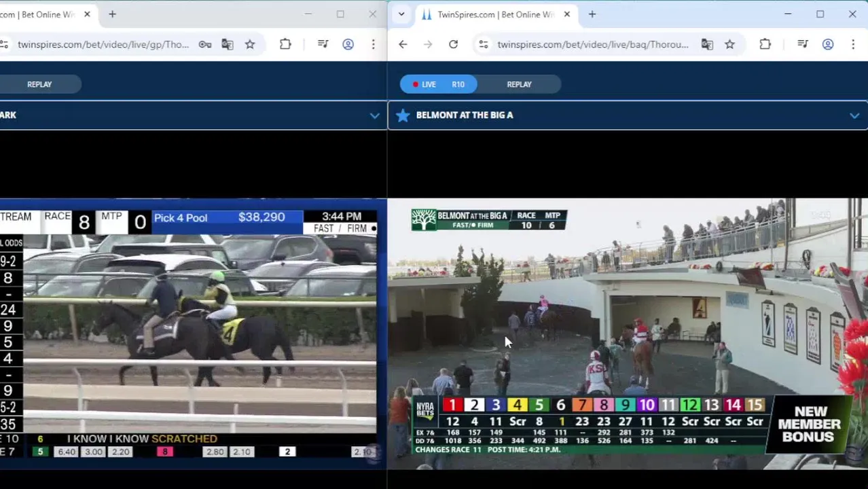Translate this page in the left window

click(x=228, y=44)
